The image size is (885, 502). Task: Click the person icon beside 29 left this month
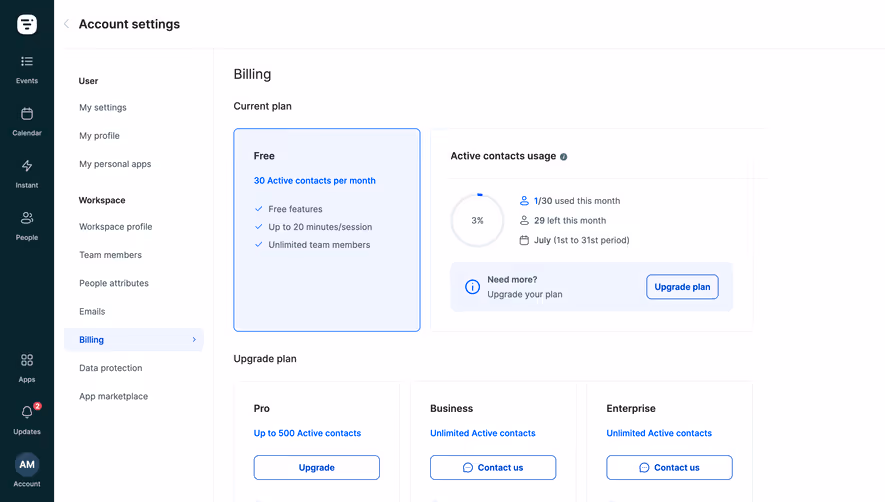point(524,220)
